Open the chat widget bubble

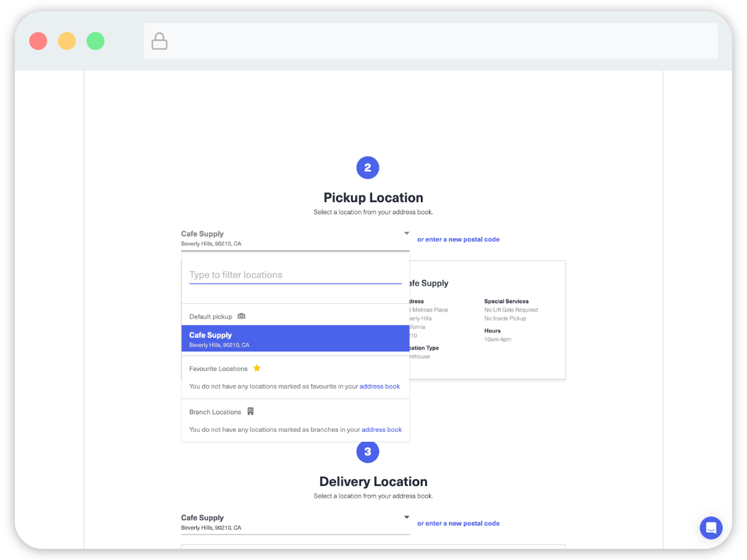pyautogui.click(x=710, y=528)
